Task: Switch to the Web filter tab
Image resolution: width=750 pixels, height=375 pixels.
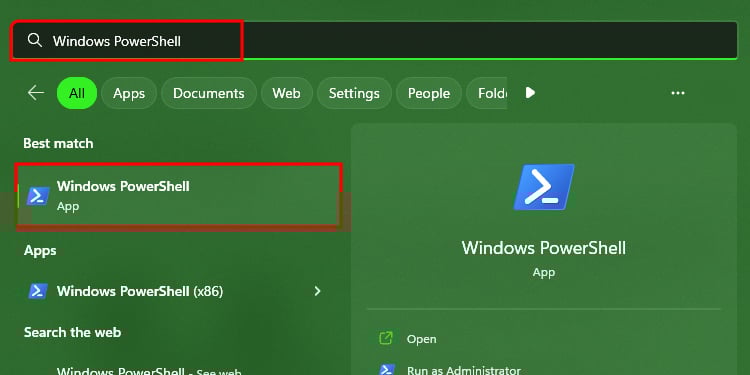Action: click(x=287, y=93)
